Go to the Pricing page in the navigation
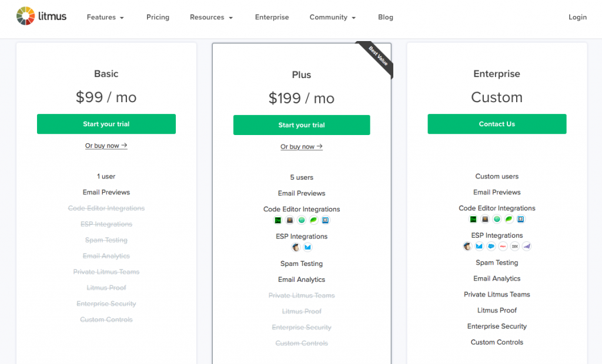This screenshot has height=364, width=602. (x=158, y=17)
